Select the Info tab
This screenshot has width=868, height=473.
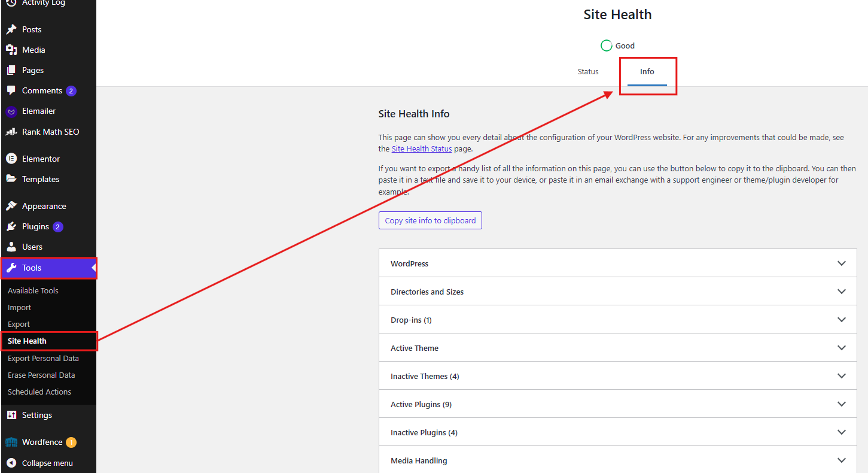click(647, 72)
